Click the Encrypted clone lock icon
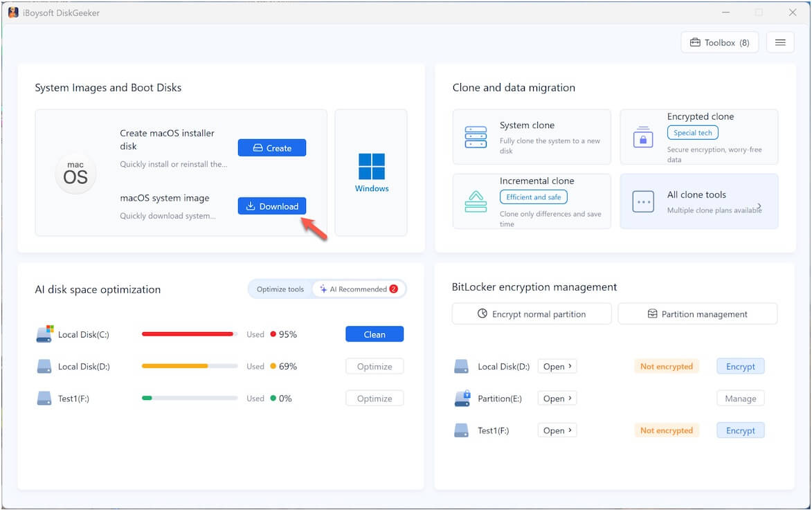The width and height of the screenshot is (812, 510). coord(642,137)
